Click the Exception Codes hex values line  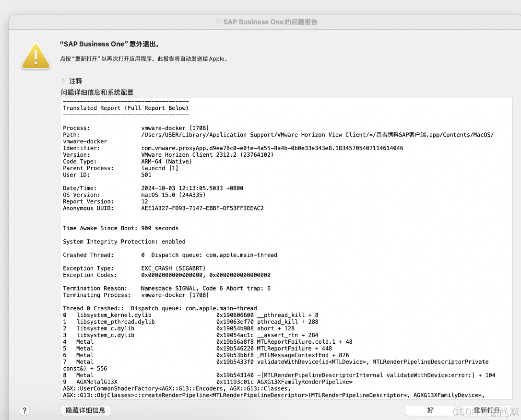point(166,275)
